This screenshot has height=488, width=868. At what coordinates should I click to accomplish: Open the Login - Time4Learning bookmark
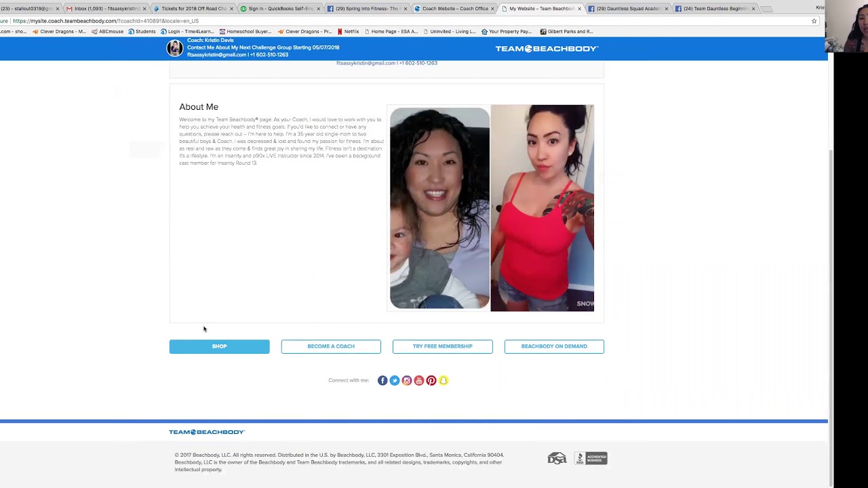coord(188,31)
